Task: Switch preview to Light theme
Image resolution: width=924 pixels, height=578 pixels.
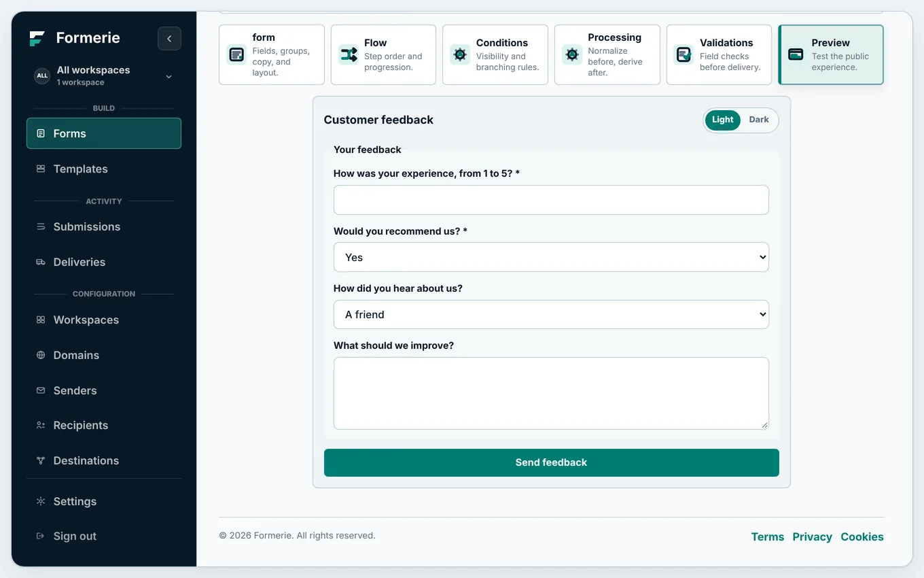Action: click(x=722, y=120)
